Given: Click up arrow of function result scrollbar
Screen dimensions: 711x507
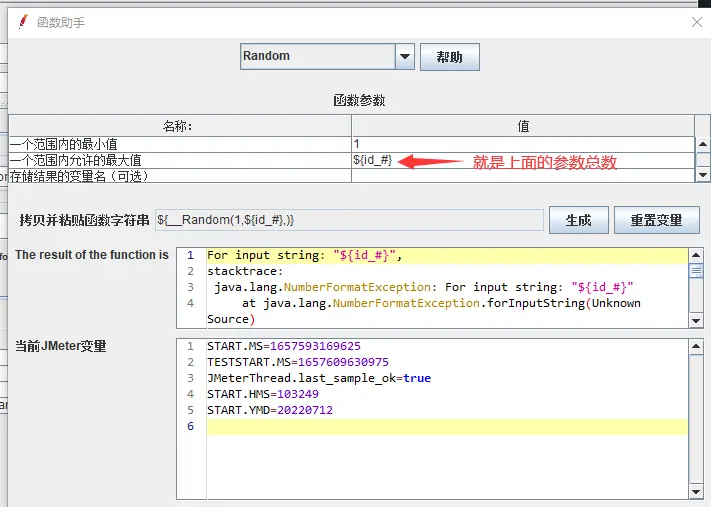Looking at the screenshot, I should 696,255.
